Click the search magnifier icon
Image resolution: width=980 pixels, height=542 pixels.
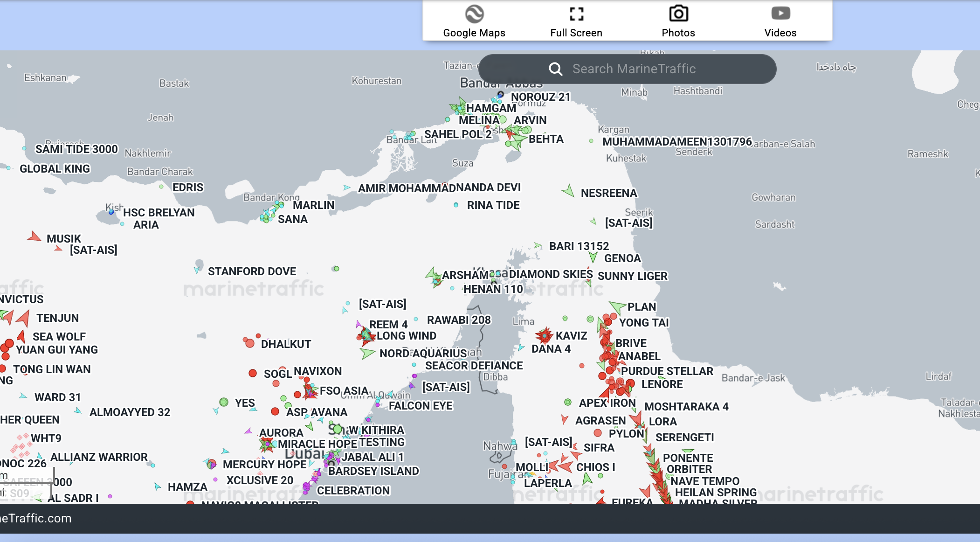click(x=555, y=69)
